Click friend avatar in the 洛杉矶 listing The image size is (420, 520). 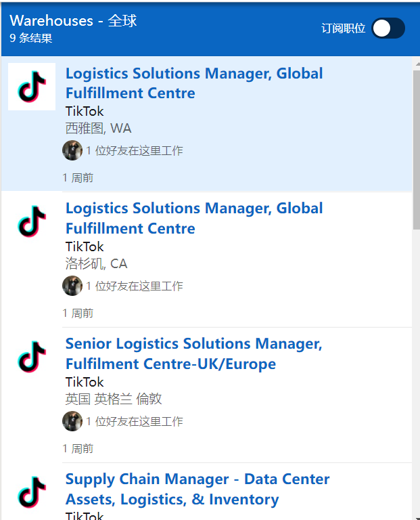pyautogui.click(x=72, y=286)
